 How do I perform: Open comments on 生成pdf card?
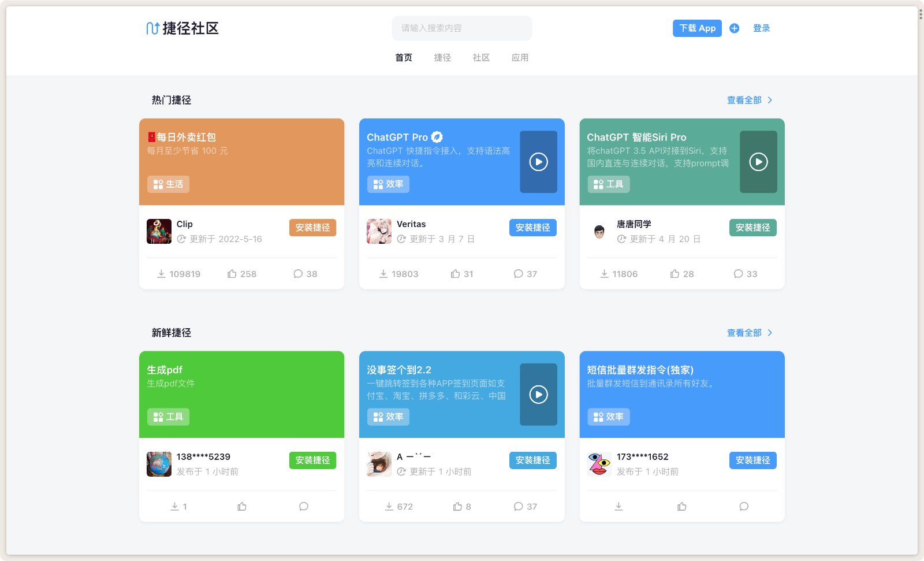pos(304,507)
